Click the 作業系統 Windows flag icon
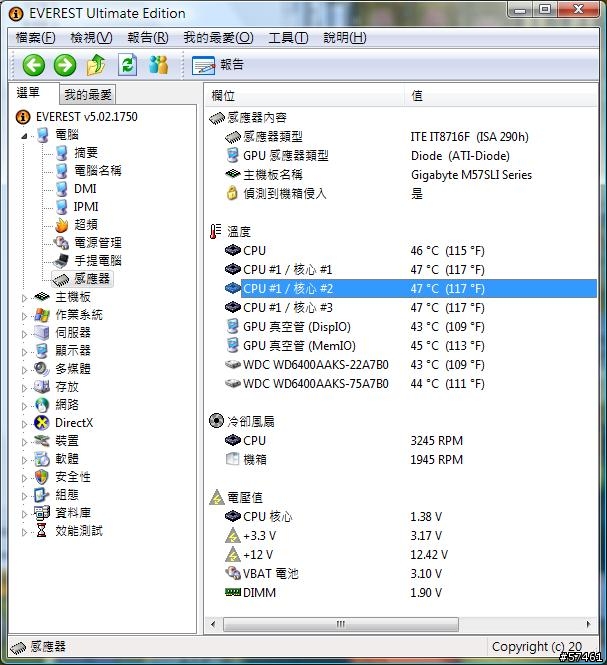The height and width of the screenshot is (665, 607). click(x=42, y=315)
